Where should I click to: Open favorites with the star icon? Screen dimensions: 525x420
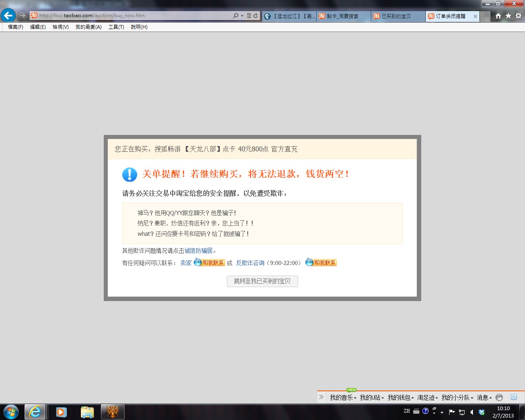508,16
